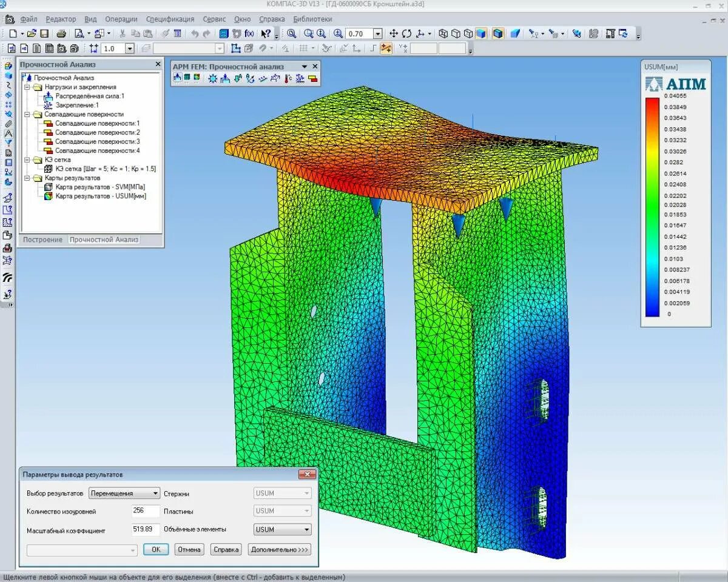Viewport: 728px width, 582px height.
Task: Open the Операции menu
Action: click(x=121, y=19)
